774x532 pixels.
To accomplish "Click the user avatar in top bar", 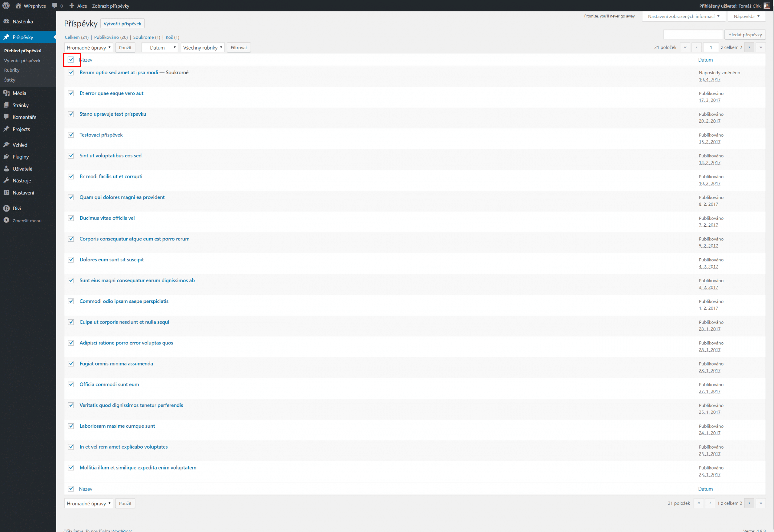I will coord(767,6).
